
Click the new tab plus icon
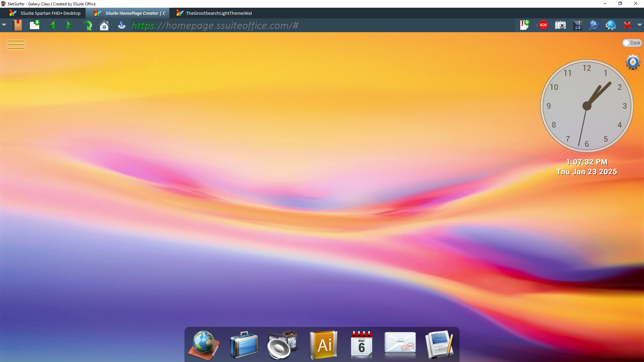coord(35,25)
